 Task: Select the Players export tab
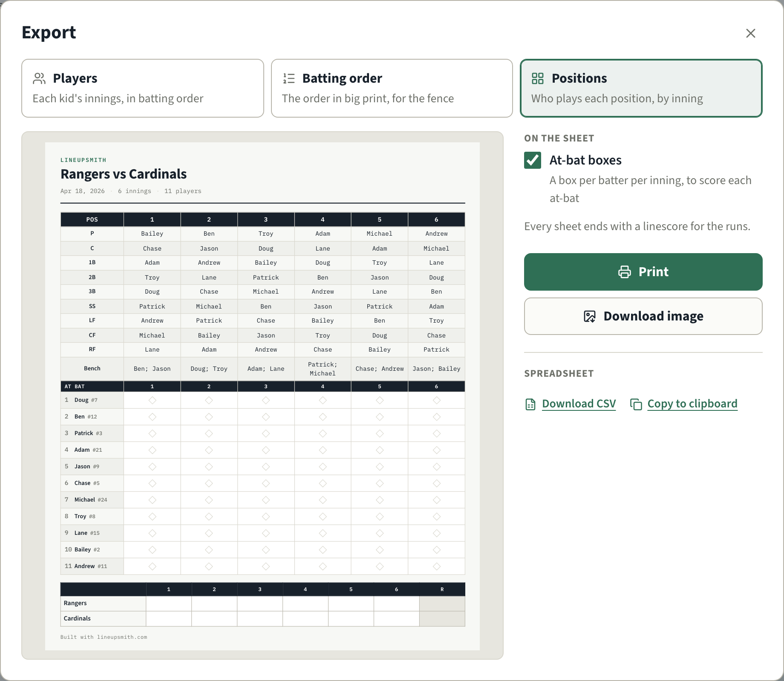click(143, 88)
